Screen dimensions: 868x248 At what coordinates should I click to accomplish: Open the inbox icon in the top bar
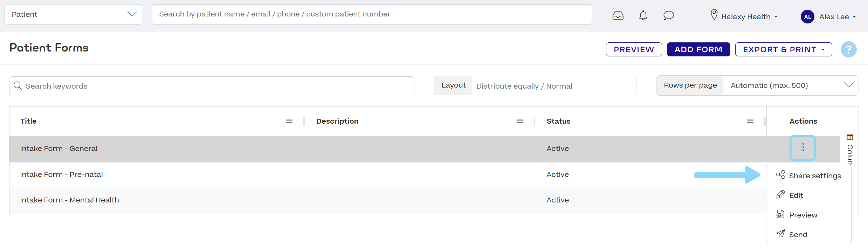(618, 15)
